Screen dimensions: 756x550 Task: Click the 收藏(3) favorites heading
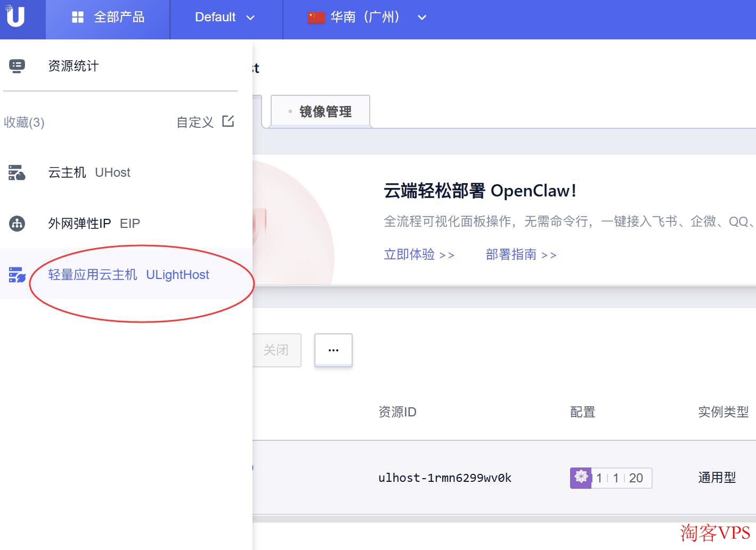click(24, 122)
